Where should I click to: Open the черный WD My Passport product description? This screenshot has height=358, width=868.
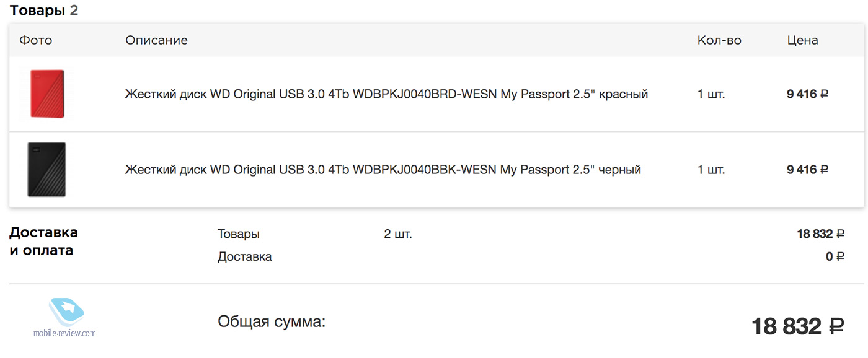tap(383, 169)
